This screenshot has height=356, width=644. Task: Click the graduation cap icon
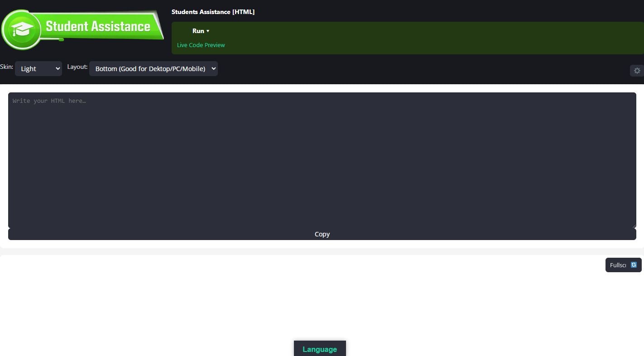22,28
